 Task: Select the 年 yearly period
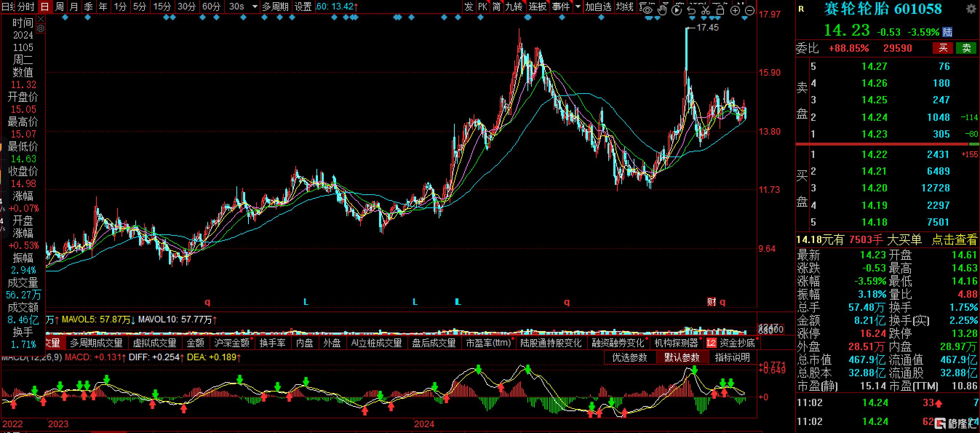click(103, 7)
